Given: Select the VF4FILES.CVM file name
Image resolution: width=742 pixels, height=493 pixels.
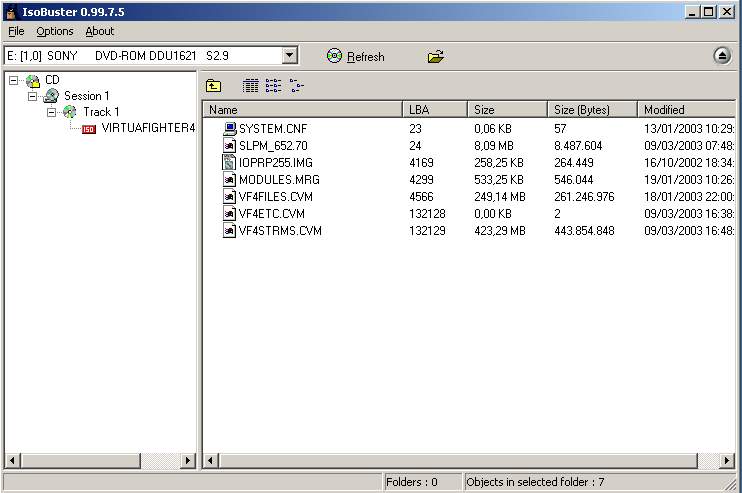Looking at the screenshot, I should pos(275,197).
